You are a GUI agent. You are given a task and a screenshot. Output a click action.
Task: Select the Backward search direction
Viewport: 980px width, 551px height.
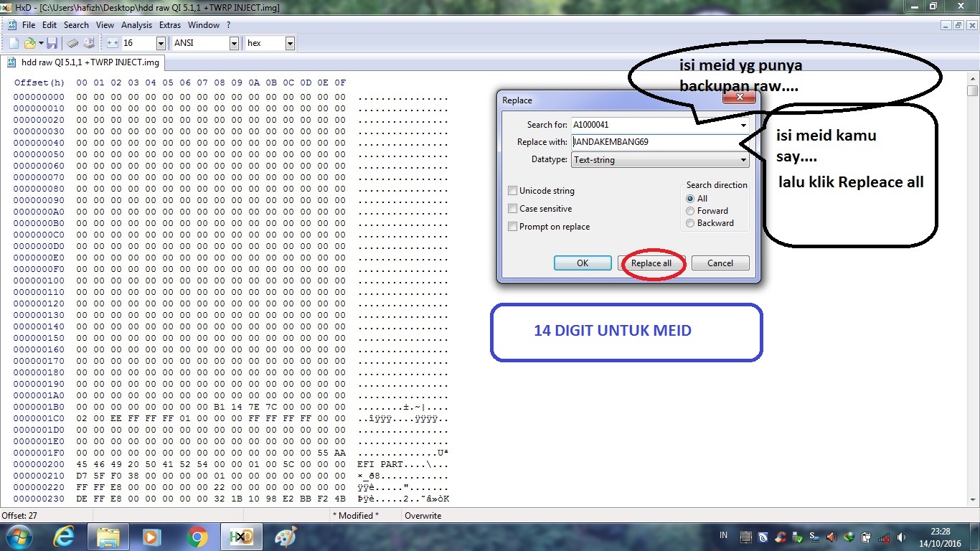click(x=690, y=223)
